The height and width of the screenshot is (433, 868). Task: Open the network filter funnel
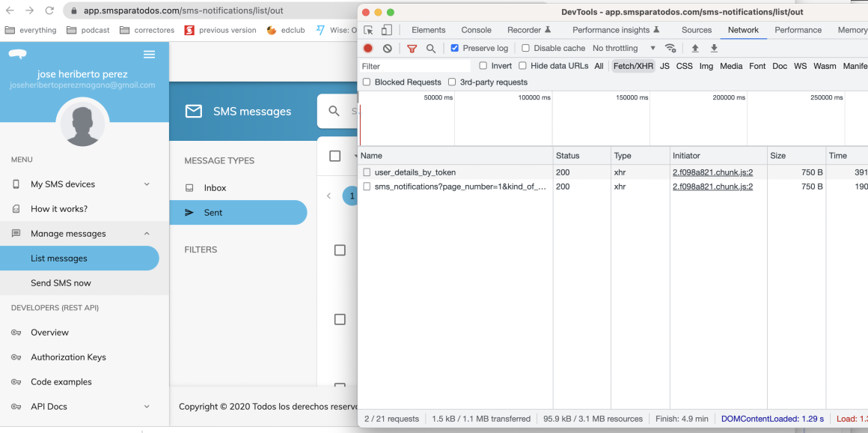point(412,48)
